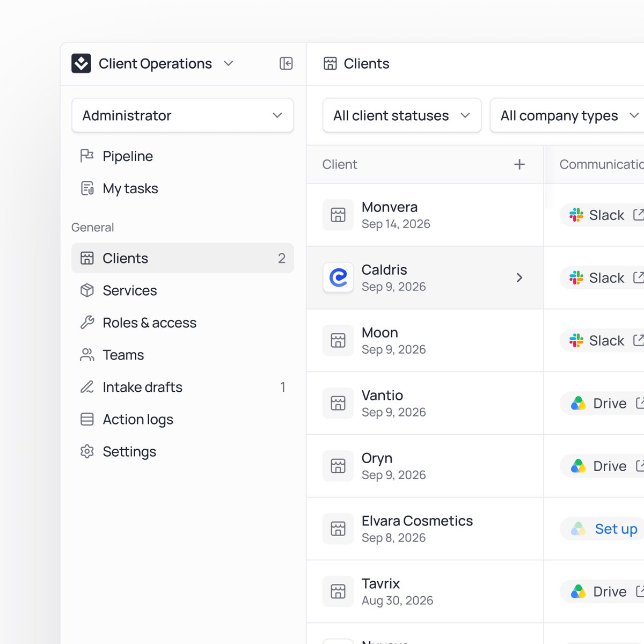Go to Pipeline in the sidebar
The image size is (644, 644).
[182, 156]
